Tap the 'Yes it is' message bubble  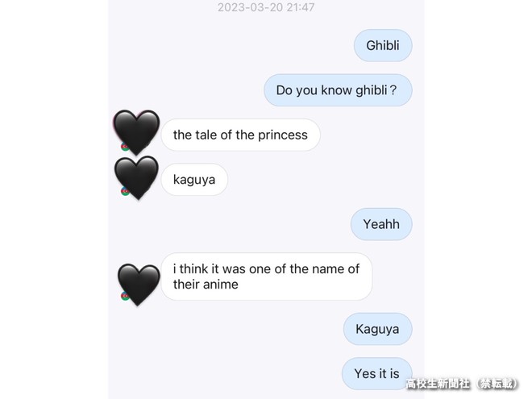377,373
